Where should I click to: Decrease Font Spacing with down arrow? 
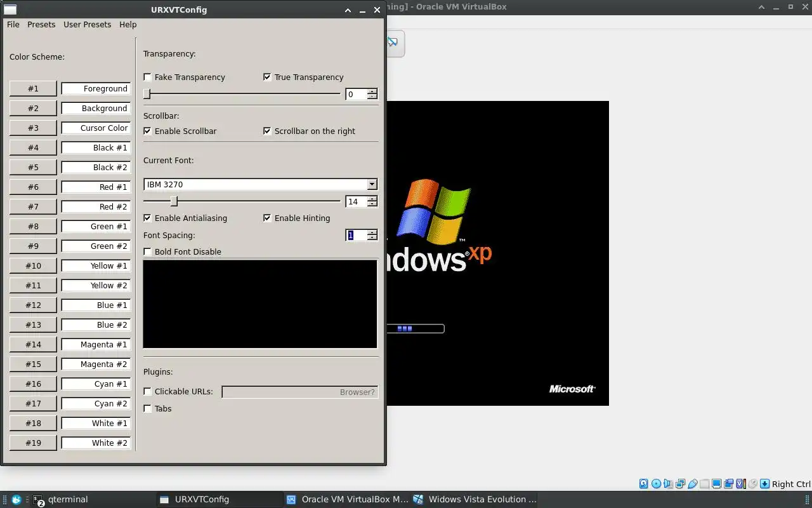[x=372, y=238]
